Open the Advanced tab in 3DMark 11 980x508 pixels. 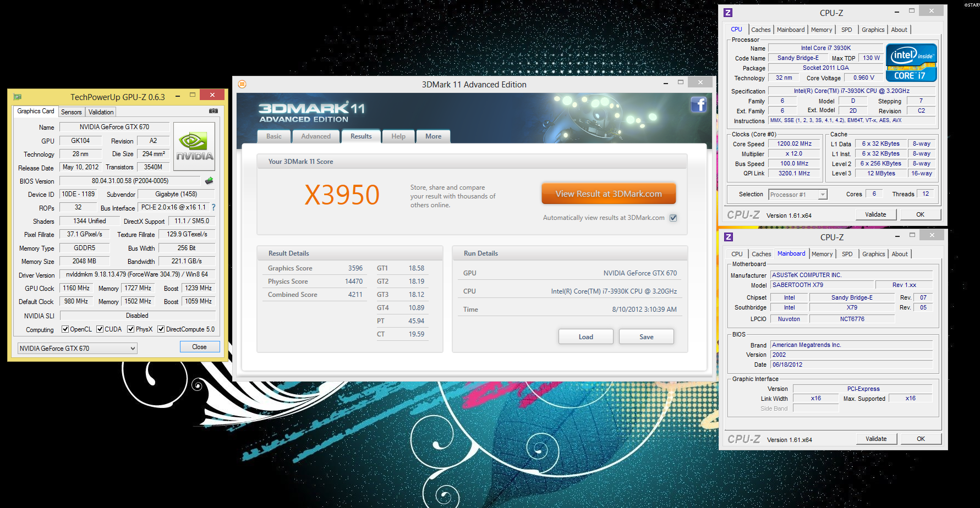[316, 136]
